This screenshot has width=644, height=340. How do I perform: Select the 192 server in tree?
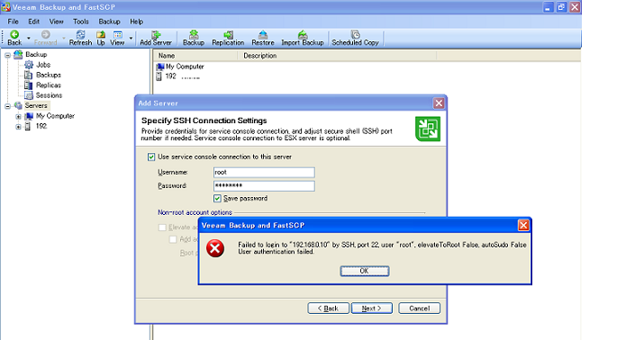point(41,126)
